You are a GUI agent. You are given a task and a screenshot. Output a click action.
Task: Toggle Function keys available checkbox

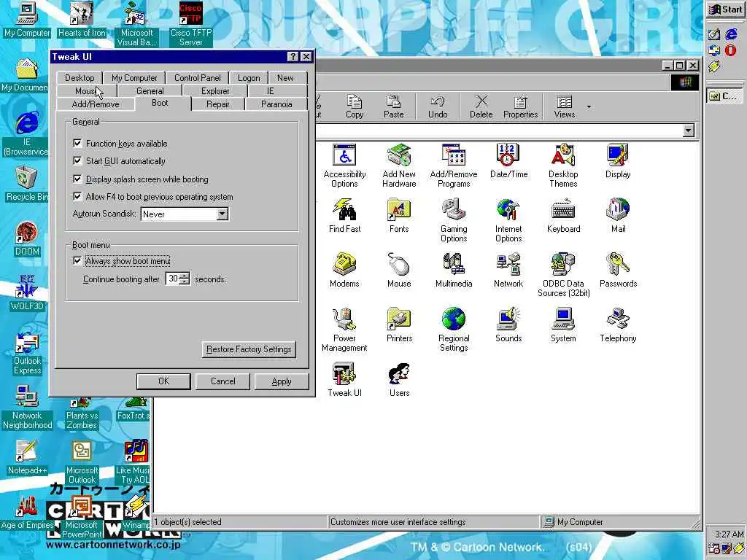pos(77,143)
